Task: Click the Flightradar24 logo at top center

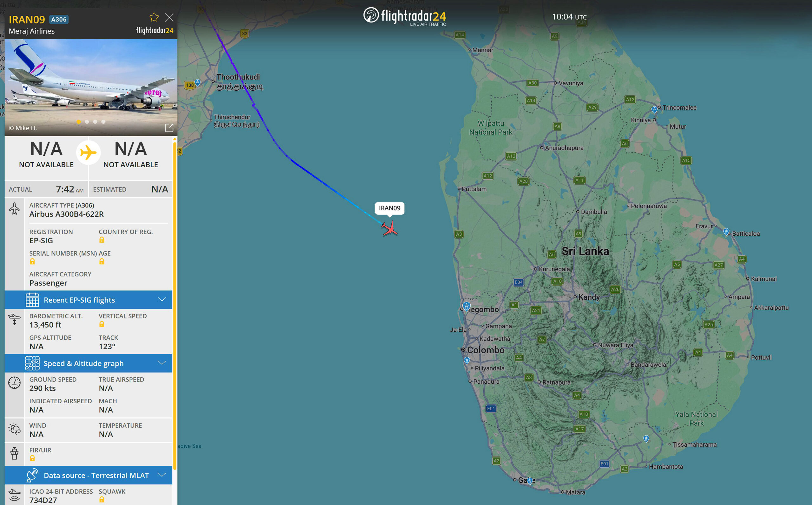Action: click(404, 16)
